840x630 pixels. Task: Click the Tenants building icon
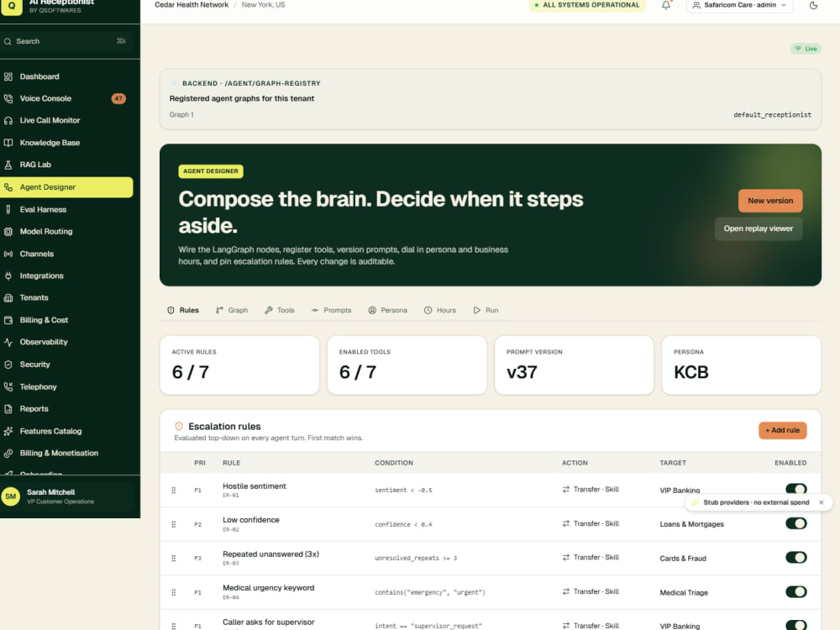click(x=8, y=298)
